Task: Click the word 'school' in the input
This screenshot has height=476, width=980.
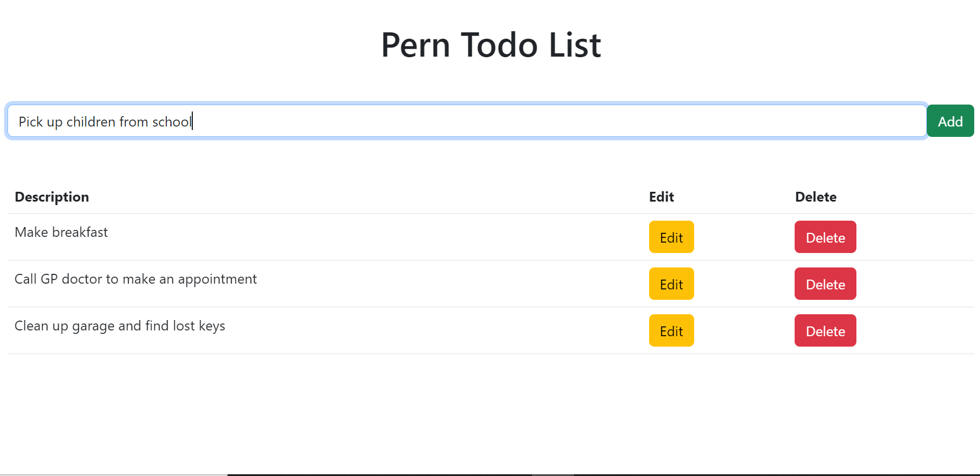Action: (x=171, y=122)
